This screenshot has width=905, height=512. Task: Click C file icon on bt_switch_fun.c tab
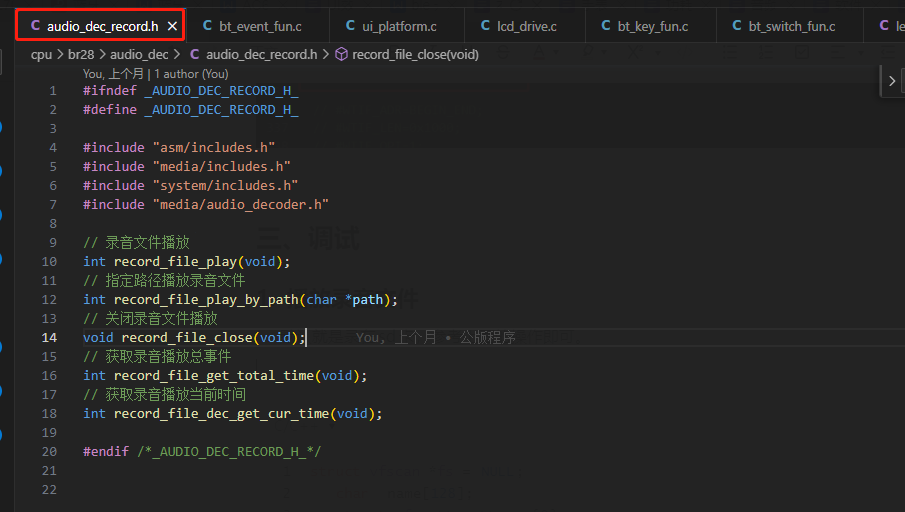[736, 26]
